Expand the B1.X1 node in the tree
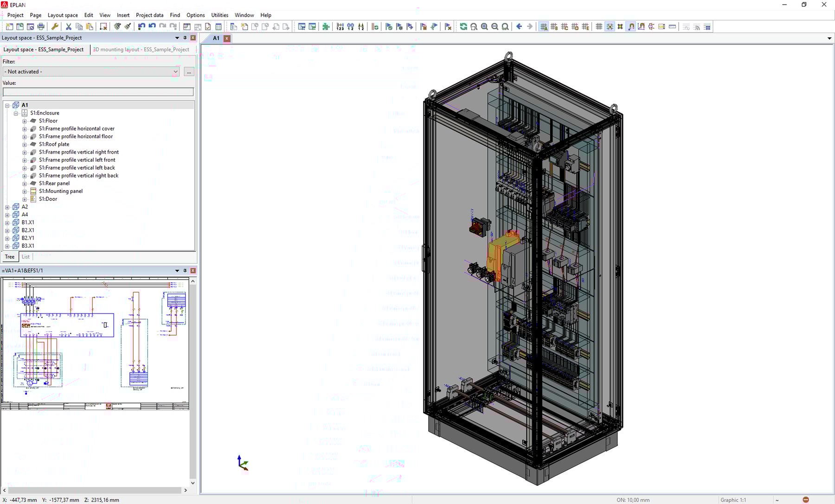 (6, 222)
